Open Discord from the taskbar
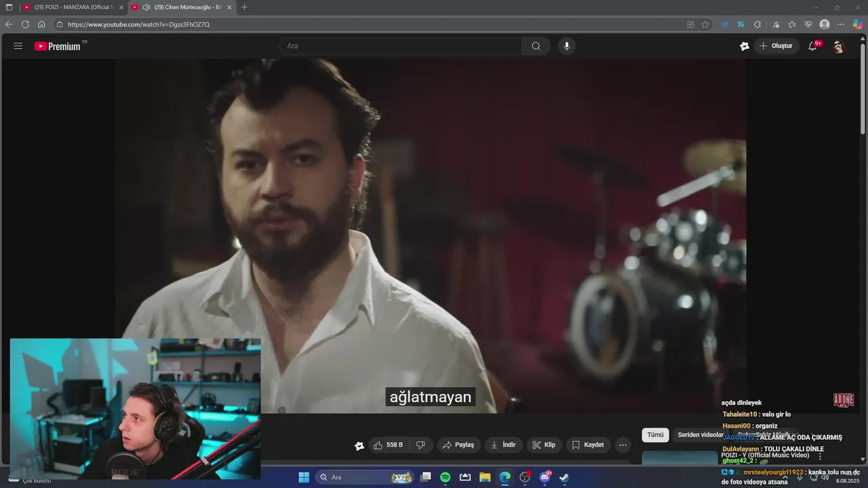The image size is (868, 488). 545,477
